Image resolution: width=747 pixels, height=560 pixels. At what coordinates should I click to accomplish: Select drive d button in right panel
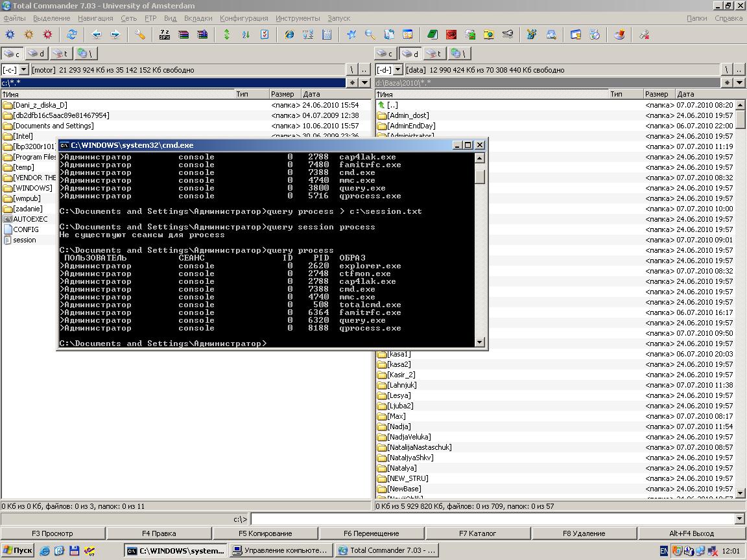pyautogui.click(x=410, y=54)
